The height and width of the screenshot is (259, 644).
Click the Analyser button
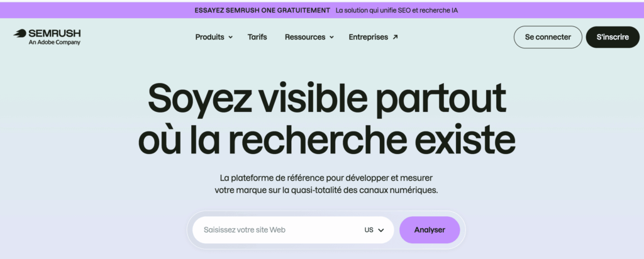[x=430, y=230]
